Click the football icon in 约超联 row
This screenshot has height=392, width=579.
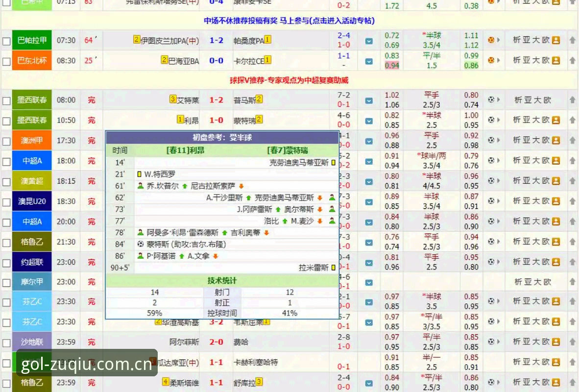coord(491,262)
